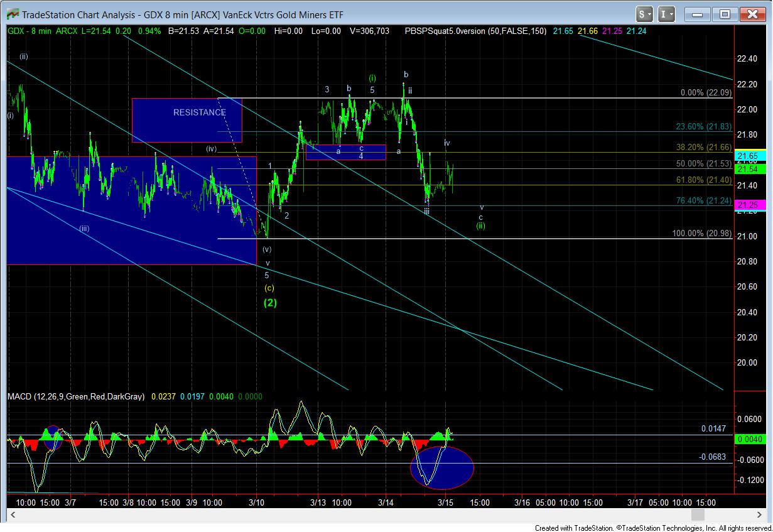This screenshot has width=773, height=532.
Task: Click the horizontal scrollbar thumb
Action: click(697, 515)
